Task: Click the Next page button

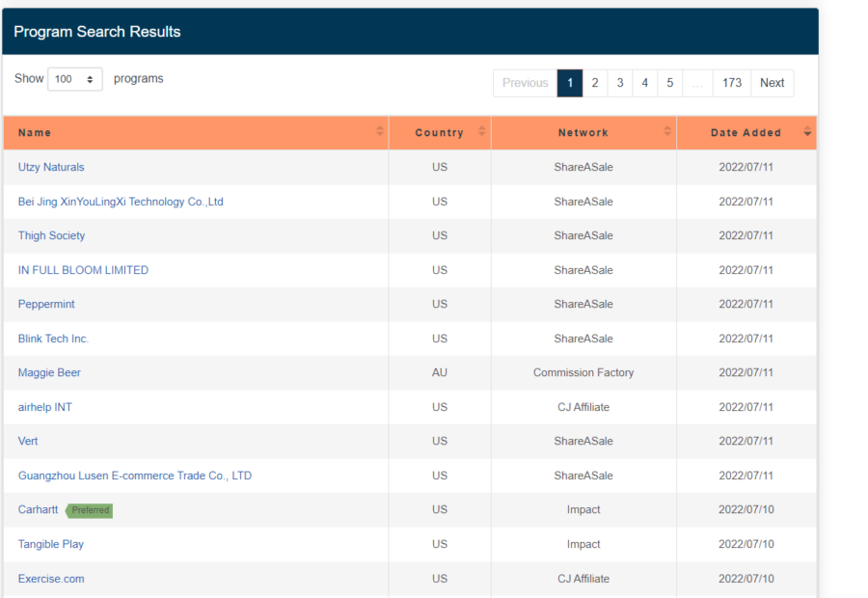Action: [772, 83]
